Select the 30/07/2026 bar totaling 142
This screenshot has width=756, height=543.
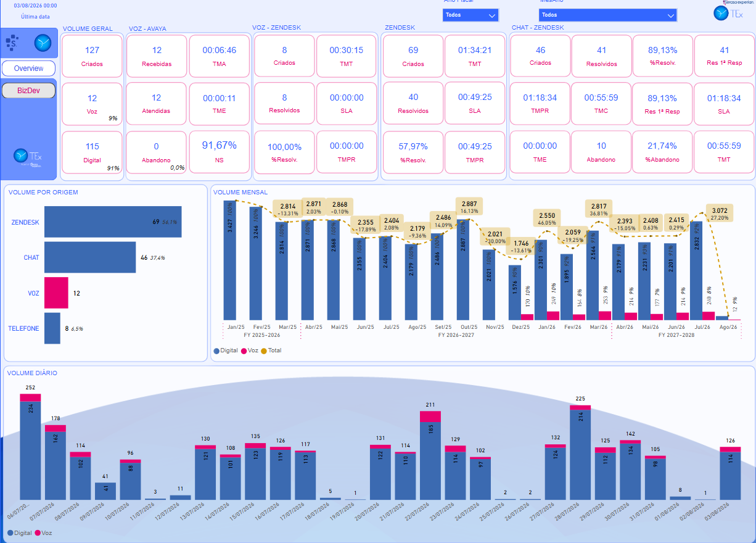631,470
